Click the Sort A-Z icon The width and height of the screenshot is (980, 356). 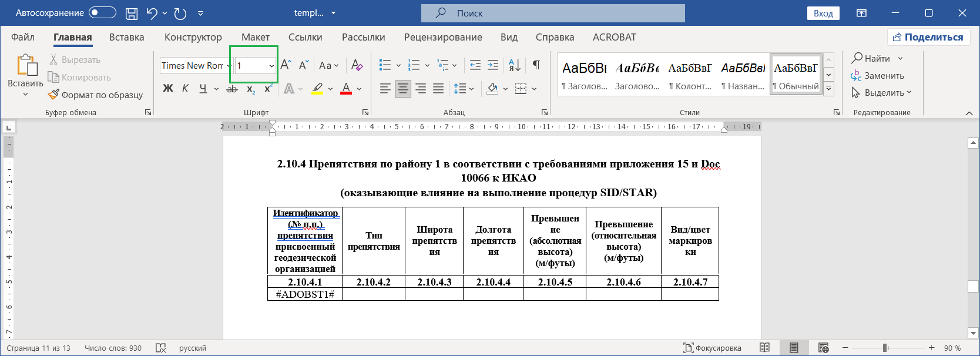(514, 65)
